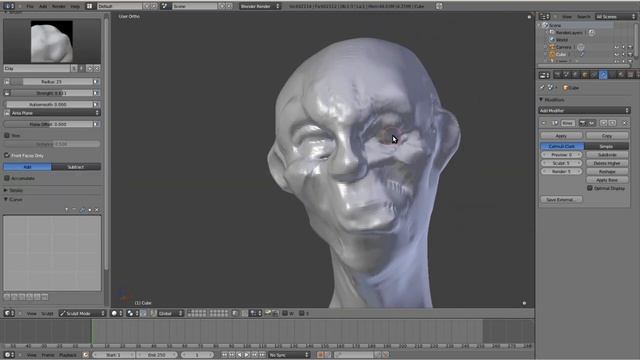Select the Add brush direction
The image size is (640, 360).
point(27,167)
